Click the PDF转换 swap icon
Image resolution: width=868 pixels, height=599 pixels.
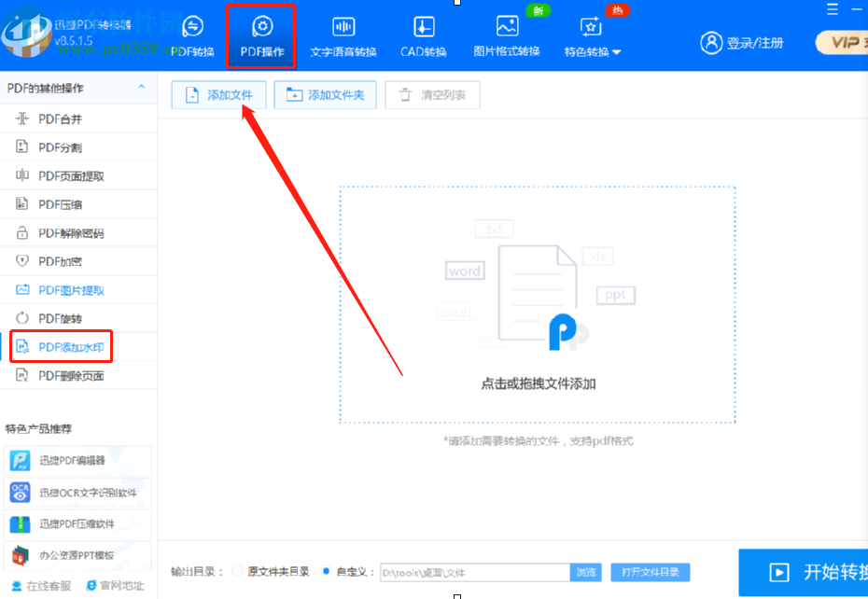coord(192,26)
